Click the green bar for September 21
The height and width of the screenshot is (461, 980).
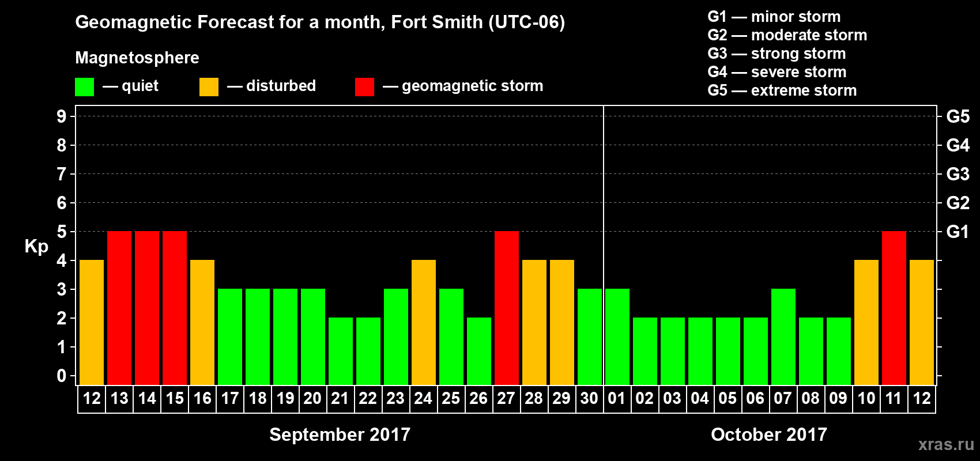(x=341, y=352)
